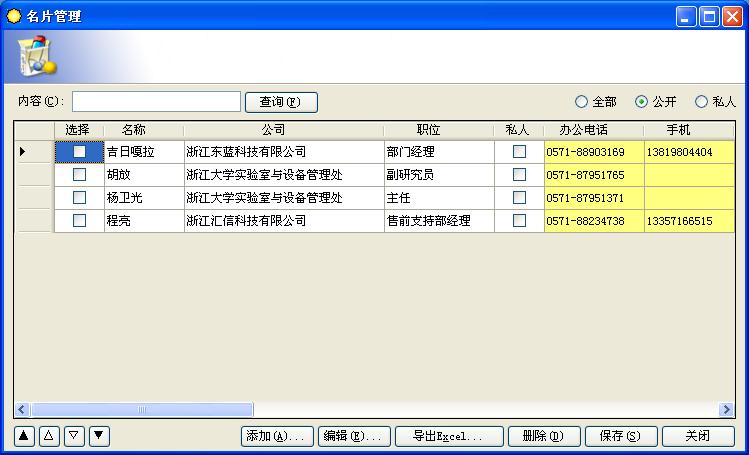Click the office phone 0571-87951371
This screenshot has width=749, height=455.
click(x=594, y=198)
